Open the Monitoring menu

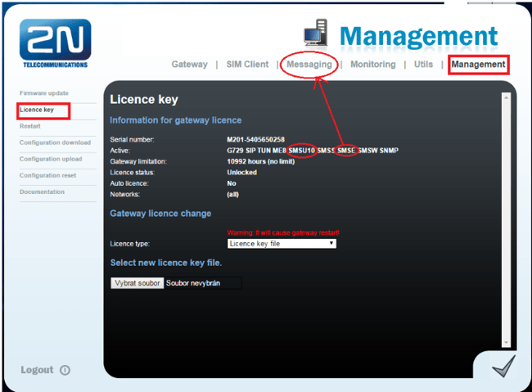[x=373, y=64]
